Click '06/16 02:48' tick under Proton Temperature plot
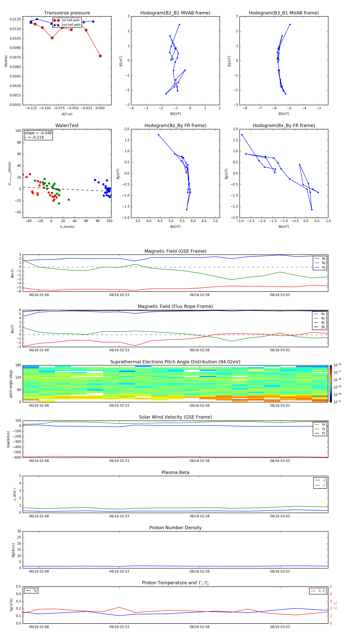The image size is (351, 644). [39, 627]
